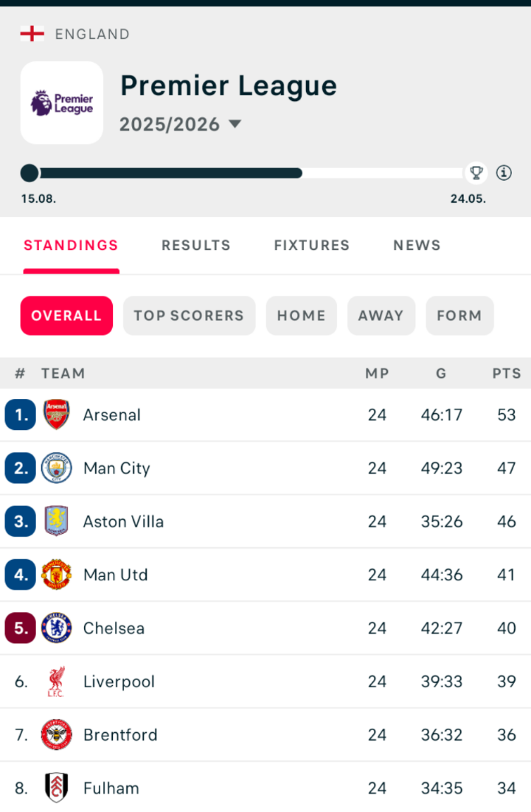Enable the FORM standings view
The width and height of the screenshot is (531, 812).
pyautogui.click(x=459, y=316)
